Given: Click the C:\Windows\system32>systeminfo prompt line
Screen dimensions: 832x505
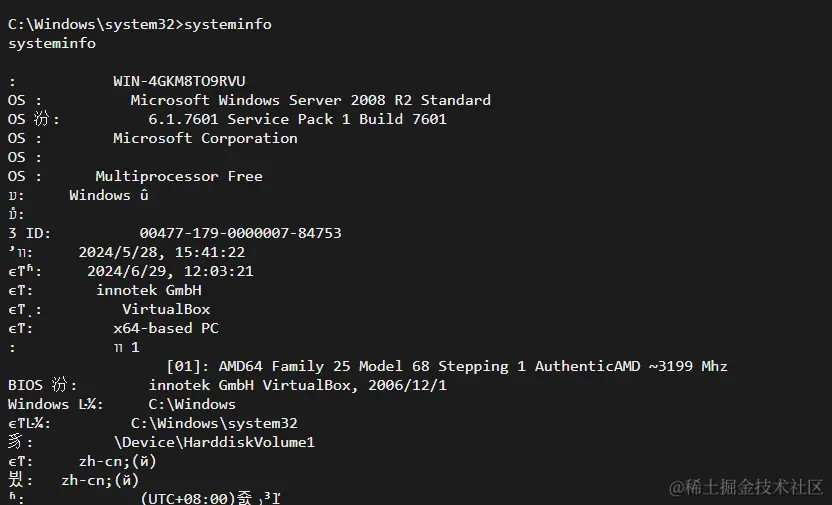Looking at the screenshot, I should click(x=139, y=24).
